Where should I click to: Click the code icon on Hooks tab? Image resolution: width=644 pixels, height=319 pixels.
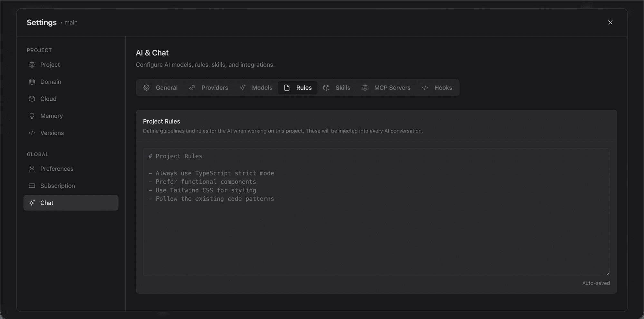click(x=425, y=88)
